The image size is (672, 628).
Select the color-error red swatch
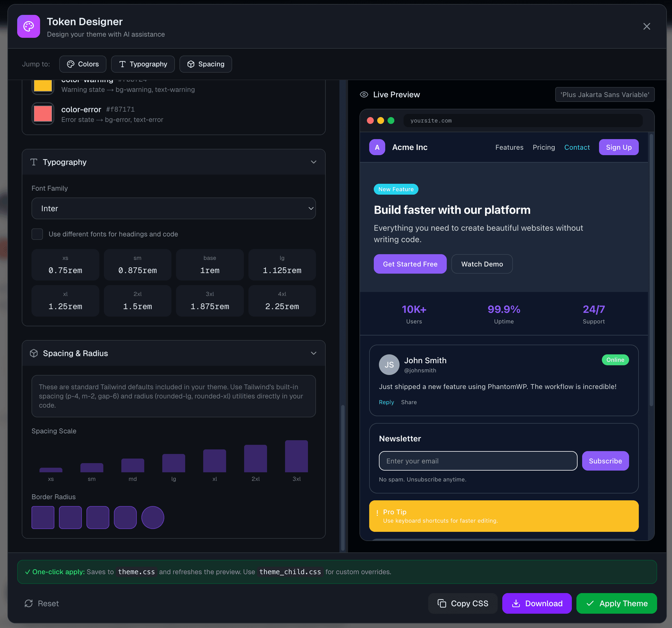[43, 114]
